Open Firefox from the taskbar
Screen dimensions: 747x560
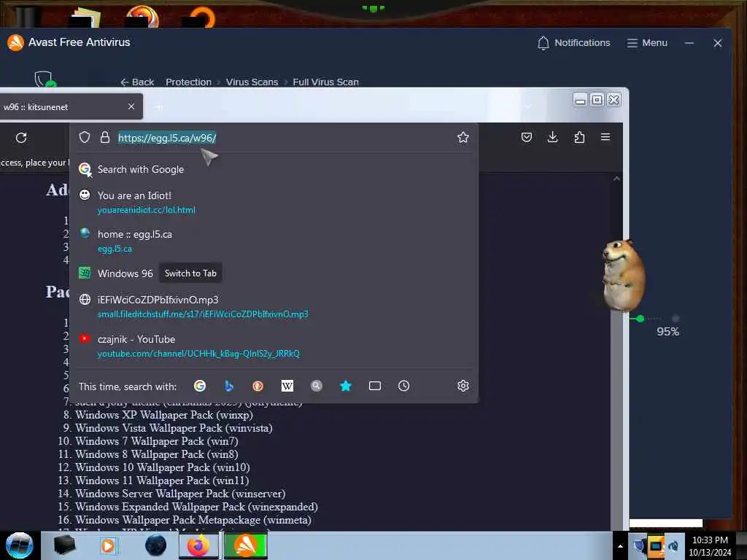click(198, 545)
